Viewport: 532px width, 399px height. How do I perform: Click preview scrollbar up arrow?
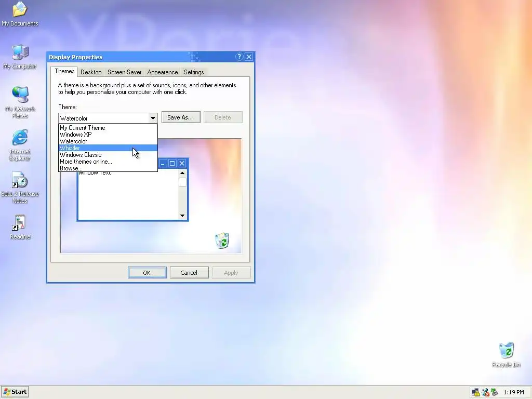pos(182,173)
